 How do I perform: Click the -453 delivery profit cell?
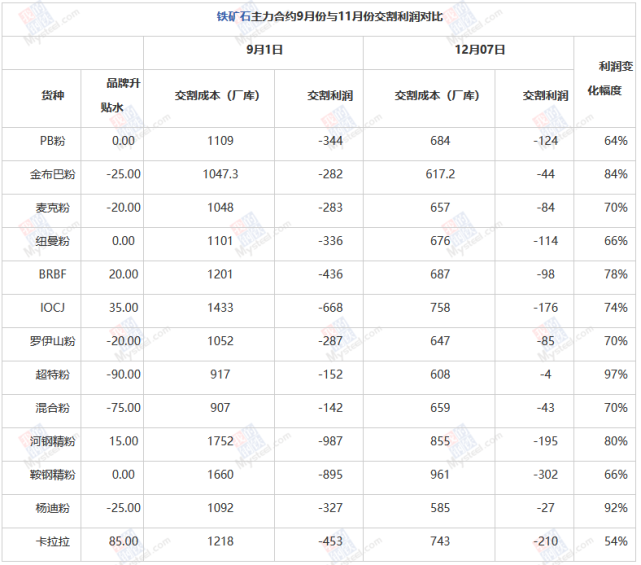[330, 541]
